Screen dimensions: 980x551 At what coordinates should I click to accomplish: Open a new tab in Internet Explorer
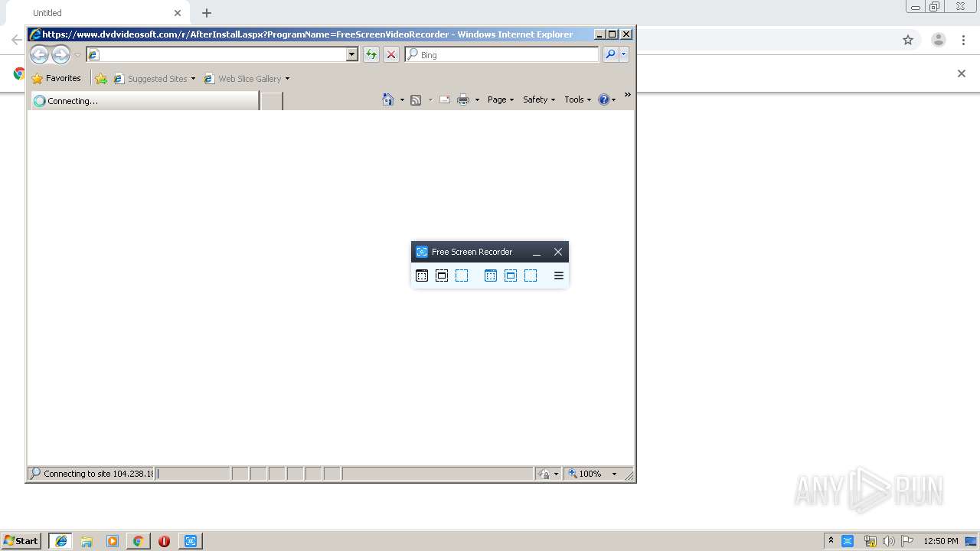272,100
